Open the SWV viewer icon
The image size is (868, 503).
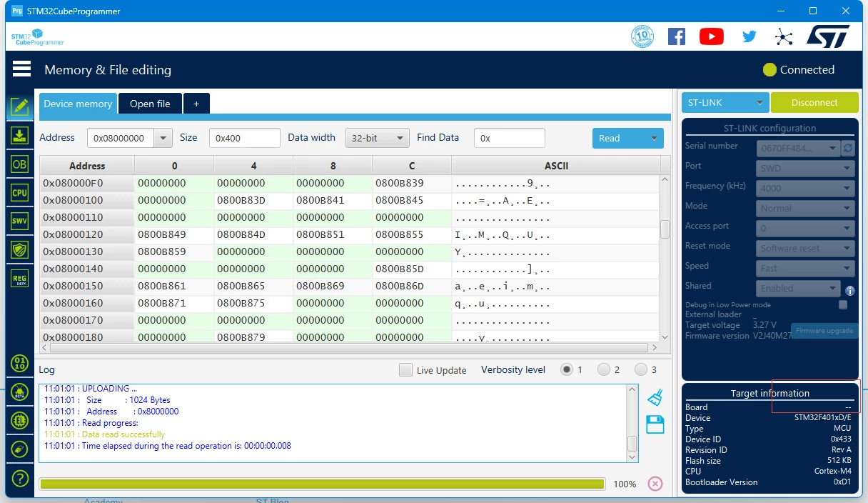coord(20,221)
